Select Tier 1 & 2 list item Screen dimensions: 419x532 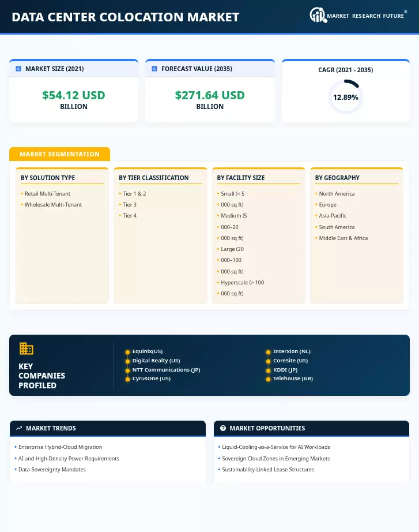point(134,194)
